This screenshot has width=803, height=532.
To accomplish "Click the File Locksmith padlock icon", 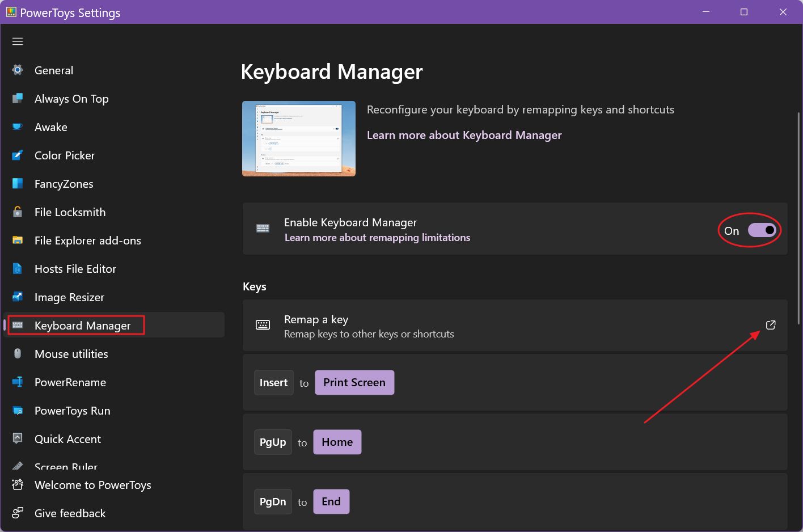I will pos(18,212).
